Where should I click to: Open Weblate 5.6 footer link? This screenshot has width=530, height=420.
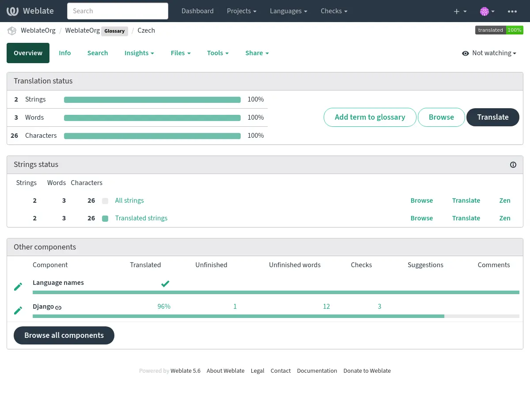click(x=185, y=371)
